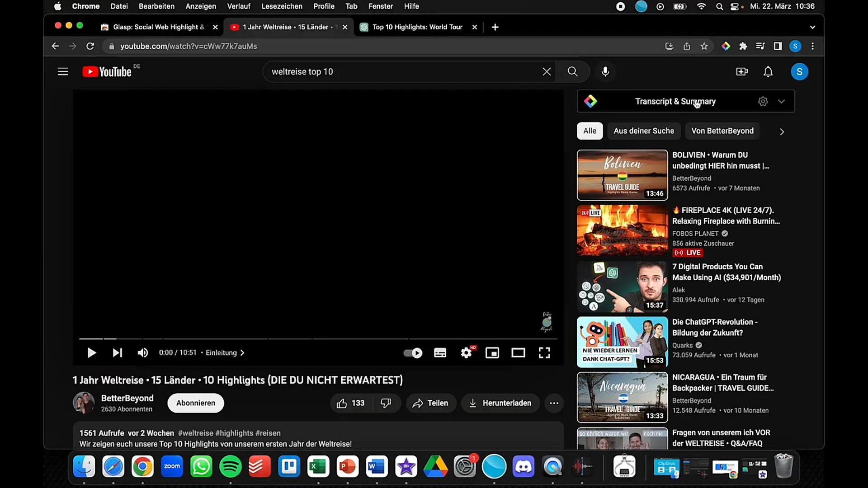
Task: Click the BetterBeyond channel avatar
Action: pyautogui.click(x=84, y=403)
